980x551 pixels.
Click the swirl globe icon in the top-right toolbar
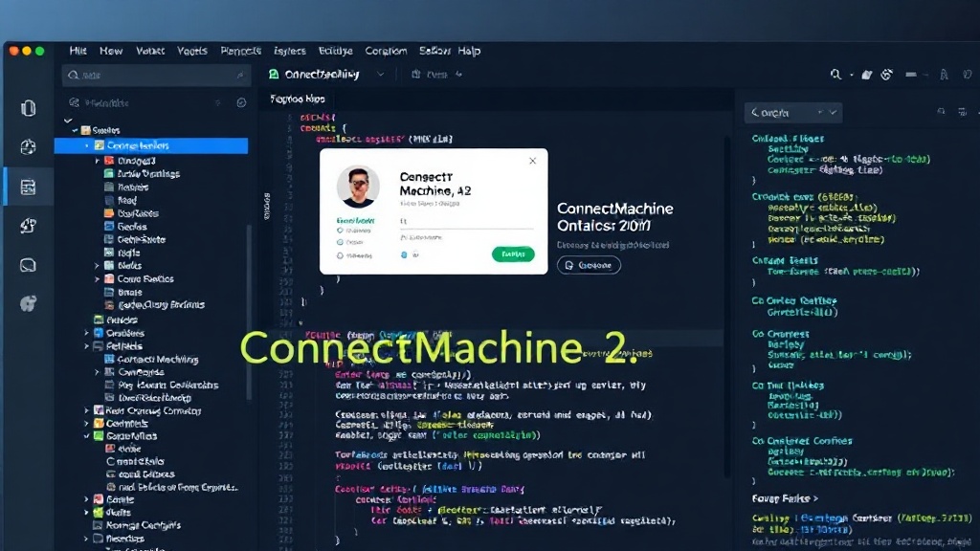pos(886,75)
